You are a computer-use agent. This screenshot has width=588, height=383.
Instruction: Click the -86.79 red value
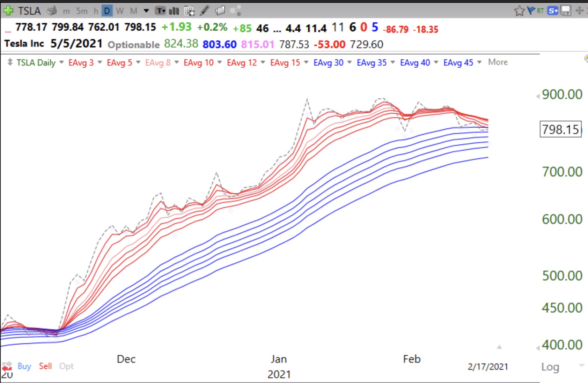396,29
